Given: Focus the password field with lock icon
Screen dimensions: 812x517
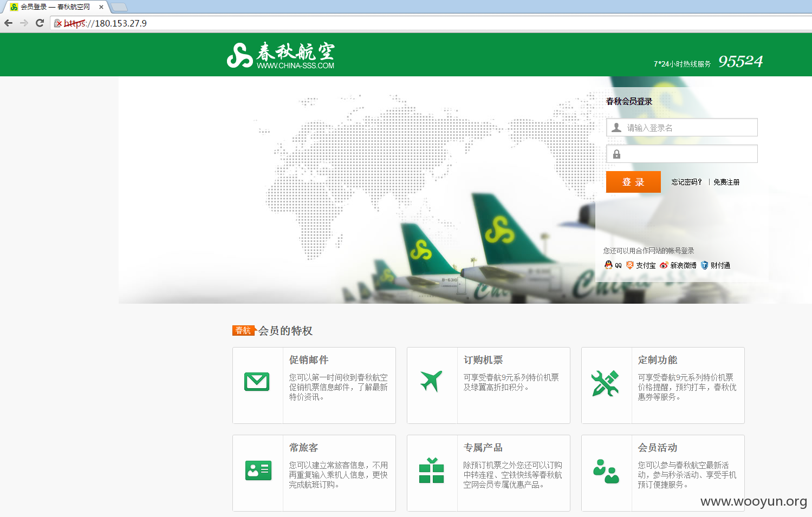Looking at the screenshot, I should tap(681, 154).
